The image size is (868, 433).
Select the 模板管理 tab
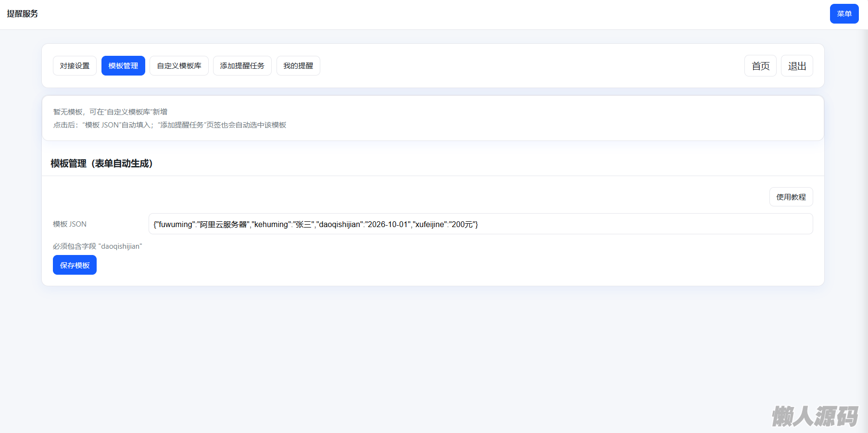tap(123, 66)
